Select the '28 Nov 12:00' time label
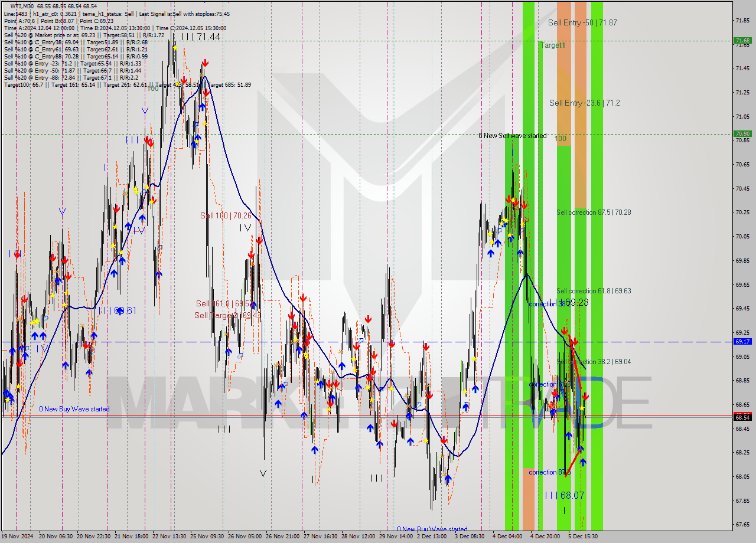 click(x=359, y=537)
